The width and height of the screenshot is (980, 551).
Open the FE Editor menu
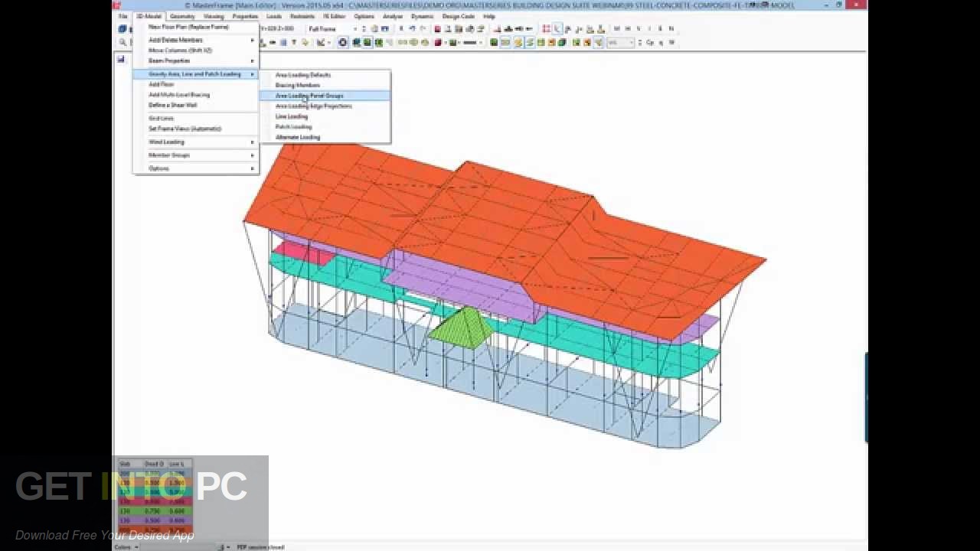pos(334,16)
